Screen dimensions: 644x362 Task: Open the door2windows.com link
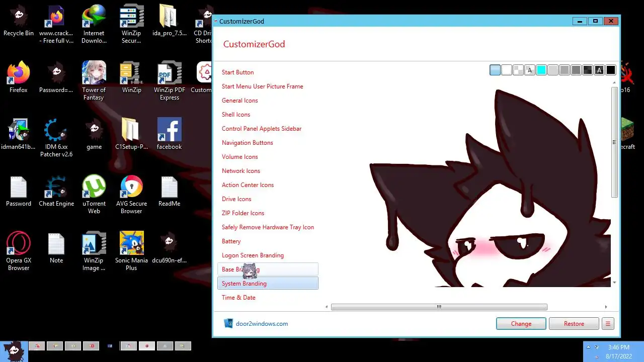[262, 324]
